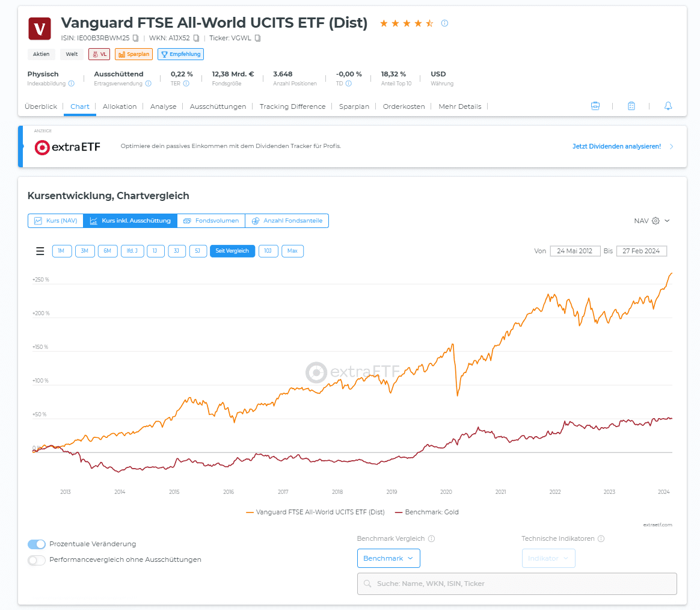Open the chart hamburger menu icon

(40, 251)
